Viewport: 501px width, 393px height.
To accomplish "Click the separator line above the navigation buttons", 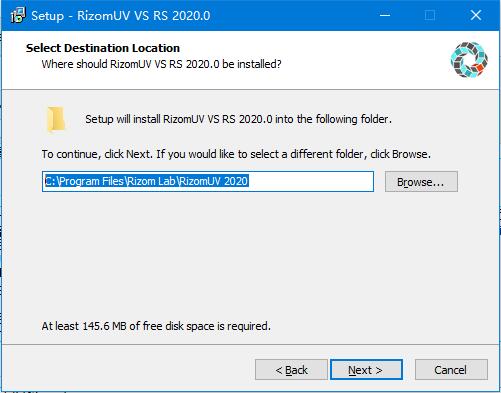I will (250, 344).
